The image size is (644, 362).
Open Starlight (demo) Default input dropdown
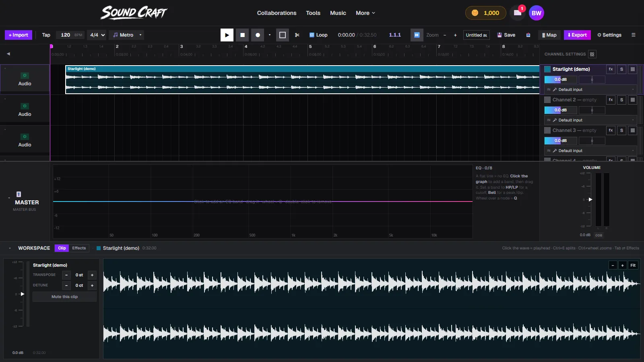(590, 90)
